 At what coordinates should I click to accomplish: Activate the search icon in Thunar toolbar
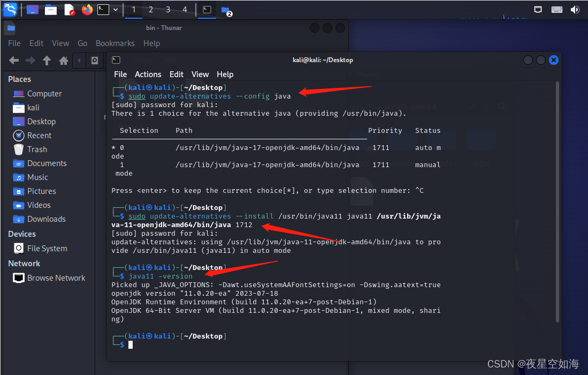pos(94,61)
